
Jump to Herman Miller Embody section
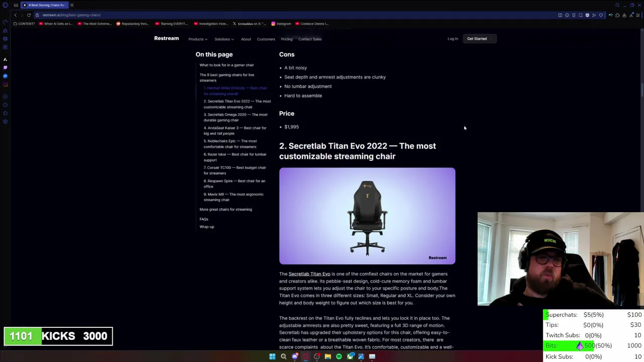click(x=235, y=90)
